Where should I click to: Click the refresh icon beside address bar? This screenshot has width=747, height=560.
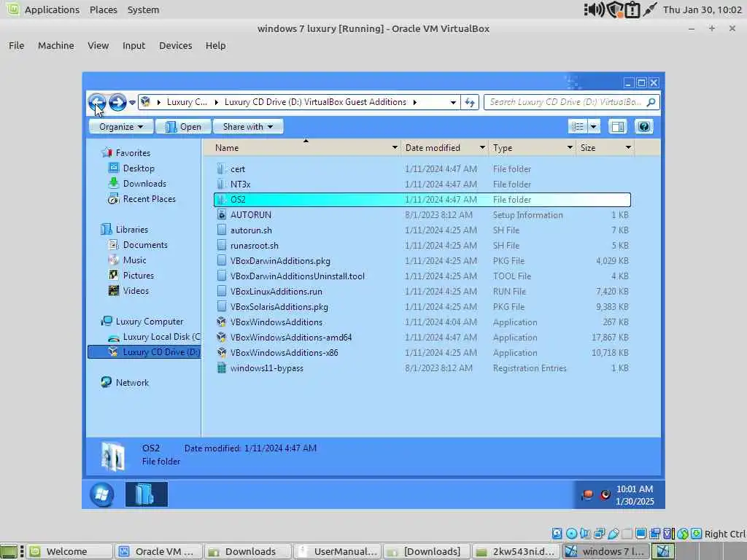pyautogui.click(x=470, y=102)
